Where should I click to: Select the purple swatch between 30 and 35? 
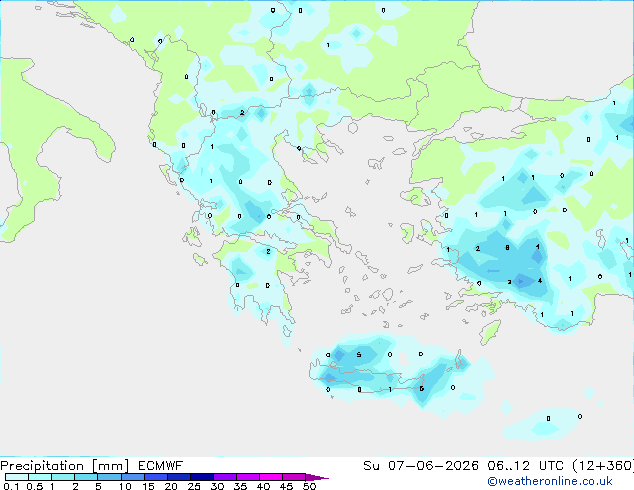pos(225,477)
